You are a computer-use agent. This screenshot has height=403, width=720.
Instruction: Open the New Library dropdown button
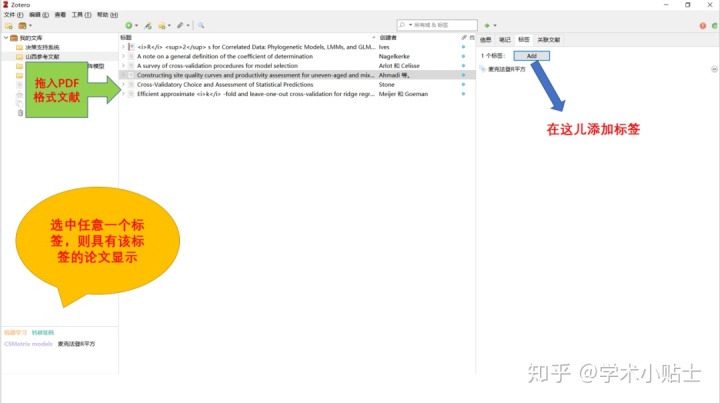[24, 26]
